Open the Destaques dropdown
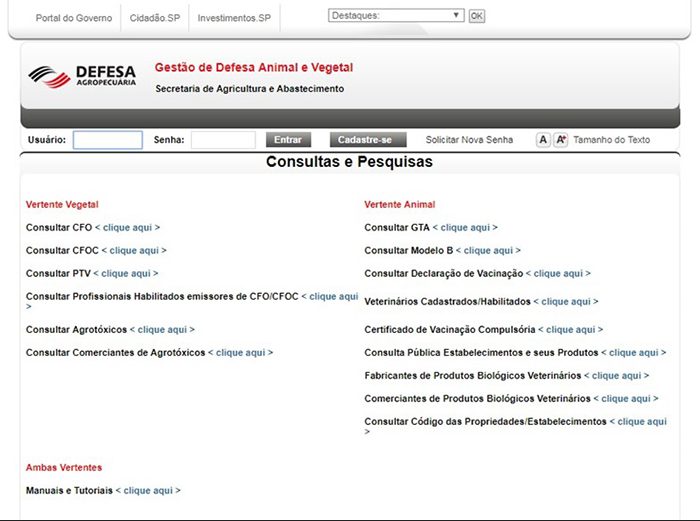This screenshot has height=521, width=700. tap(396, 16)
